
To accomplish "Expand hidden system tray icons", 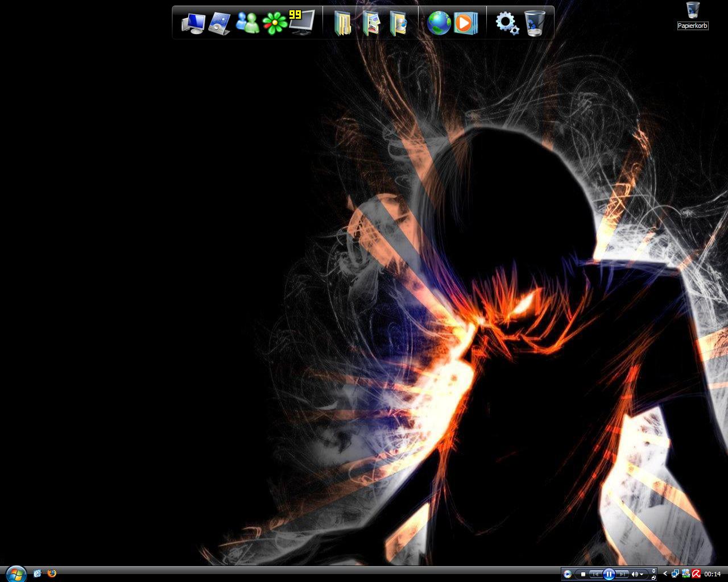I will (665, 574).
